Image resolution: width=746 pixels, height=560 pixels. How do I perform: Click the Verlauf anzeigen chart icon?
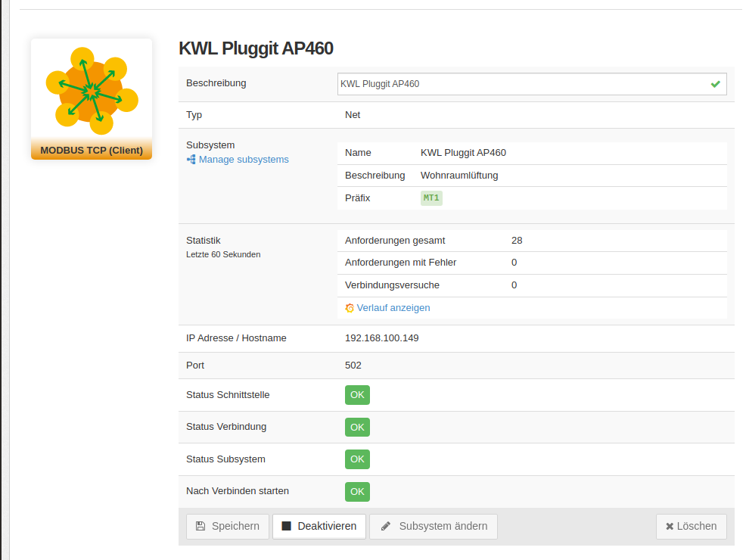click(x=350, y=308)
